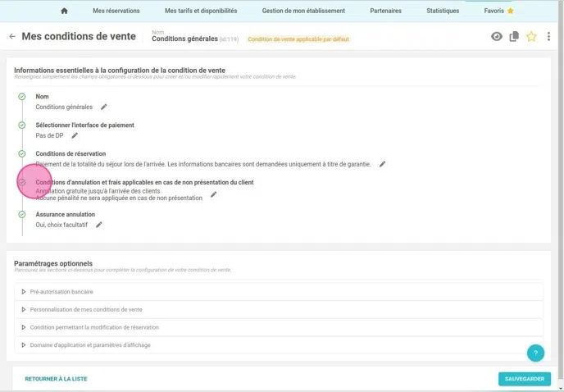Click green check beside Conditions de réservation
The height and width of the screenshot is (392, 564).
22,153
